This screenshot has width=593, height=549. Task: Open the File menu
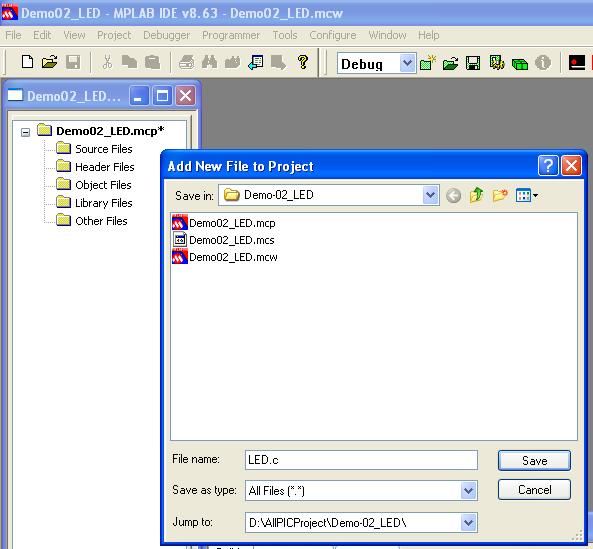click(x=13, y=35)
